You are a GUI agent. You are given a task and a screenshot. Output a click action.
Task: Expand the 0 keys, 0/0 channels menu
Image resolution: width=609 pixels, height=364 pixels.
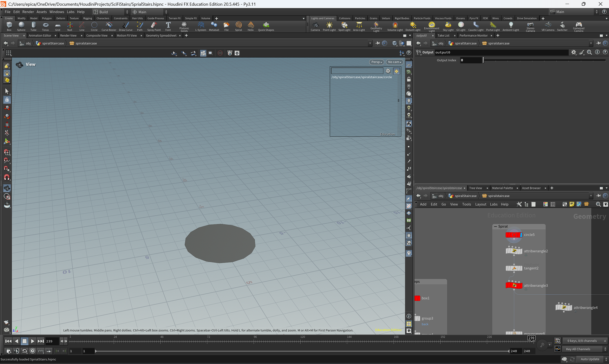pyautogui.click(x=585, y=341)
